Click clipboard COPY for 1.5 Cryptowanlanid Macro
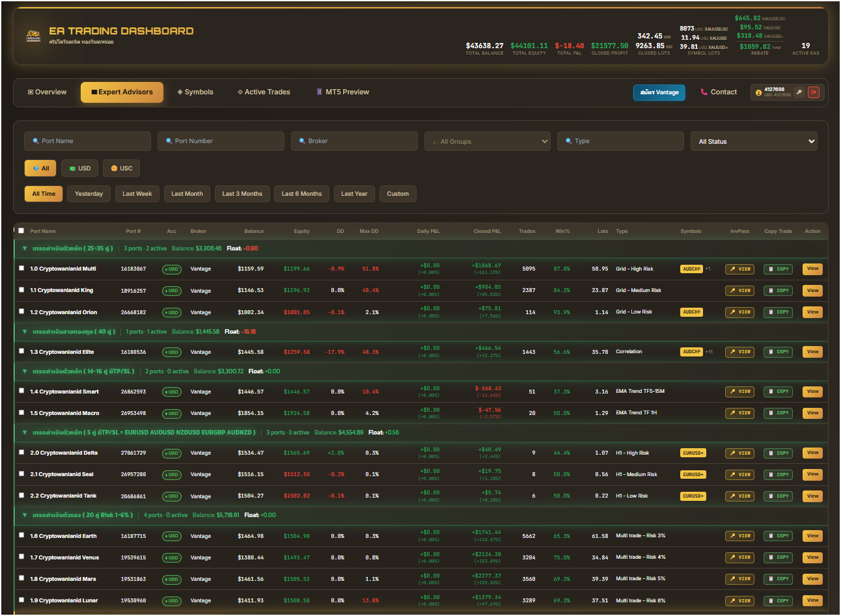This screenshot has width=841, height=616. (778, 413)
